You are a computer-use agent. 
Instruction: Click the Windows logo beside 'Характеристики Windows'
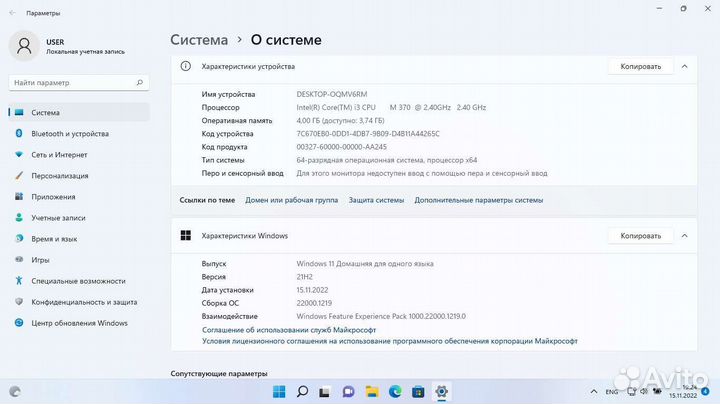[x=186, y=236]
